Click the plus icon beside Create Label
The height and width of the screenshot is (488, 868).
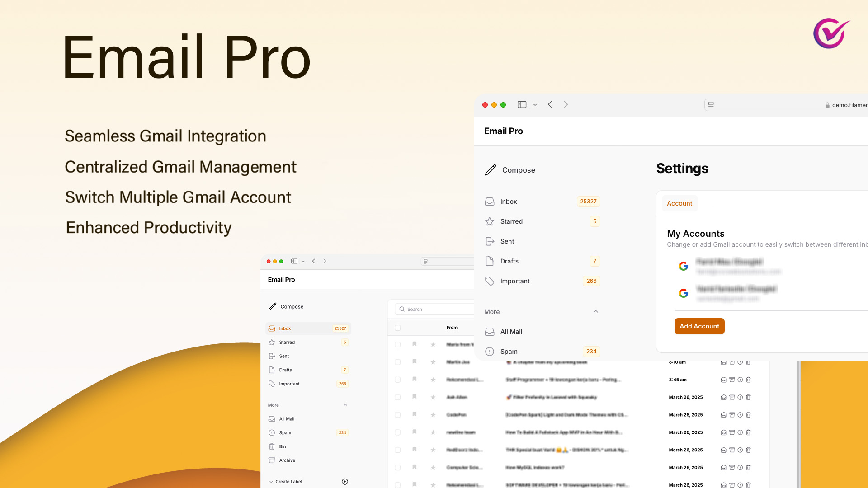point(345,482)
